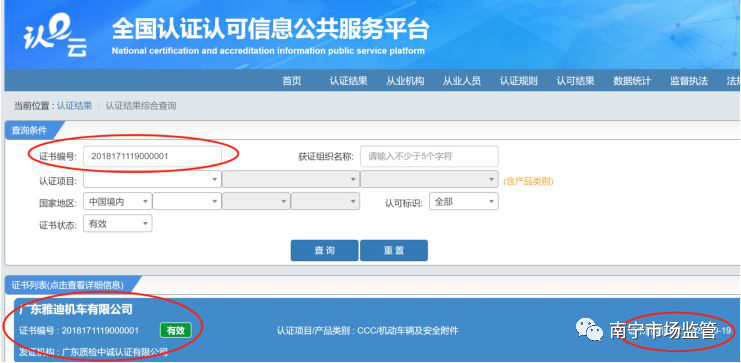
Task: Expand the 中国境内 country dropdown
Action: pos(118,201)
